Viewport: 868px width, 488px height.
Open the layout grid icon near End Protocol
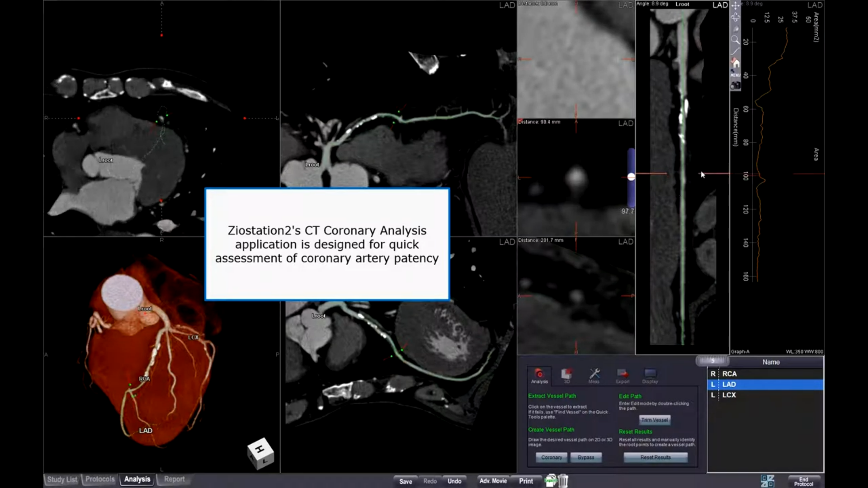[x=767, y=481]
